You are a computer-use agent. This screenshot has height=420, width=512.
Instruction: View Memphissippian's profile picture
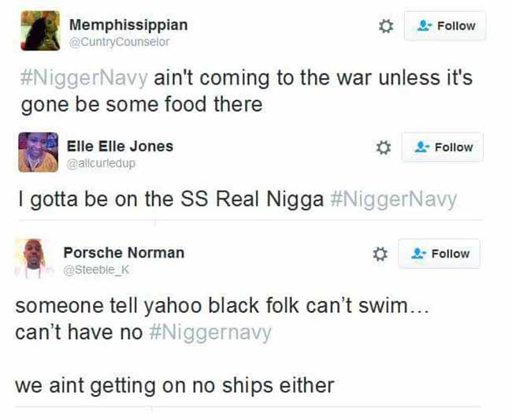point(40,31)
